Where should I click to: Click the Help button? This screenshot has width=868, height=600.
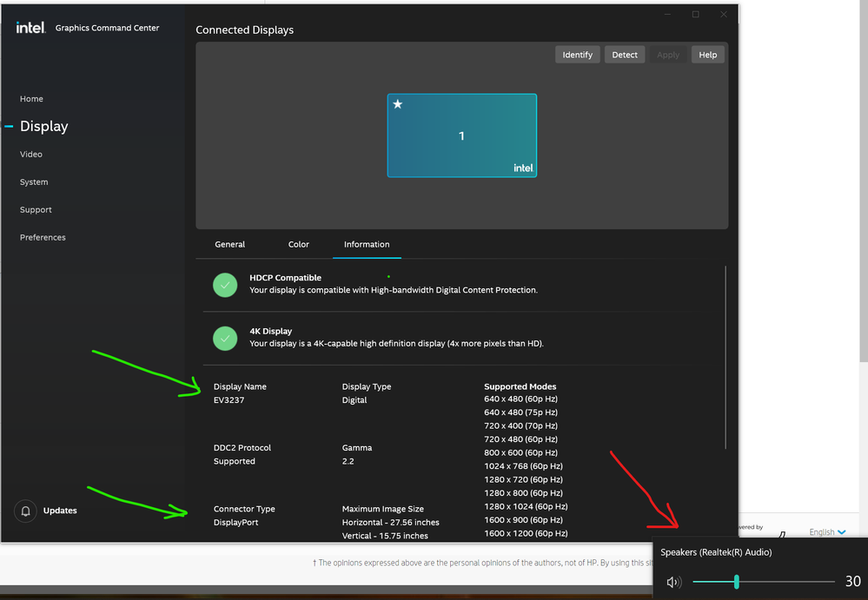pyautogui.click(x=707, y=55)
